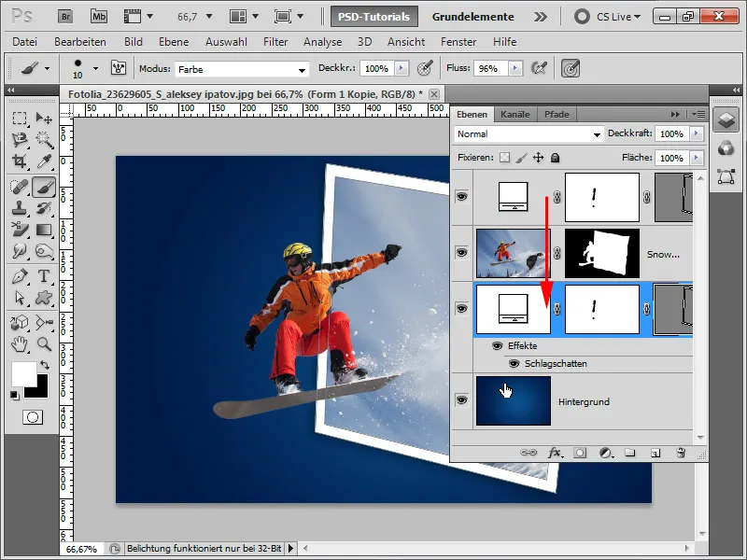Screen dimensions: 747x560
Task: Select the Custom Shape tool
Action: click(44, 298)
